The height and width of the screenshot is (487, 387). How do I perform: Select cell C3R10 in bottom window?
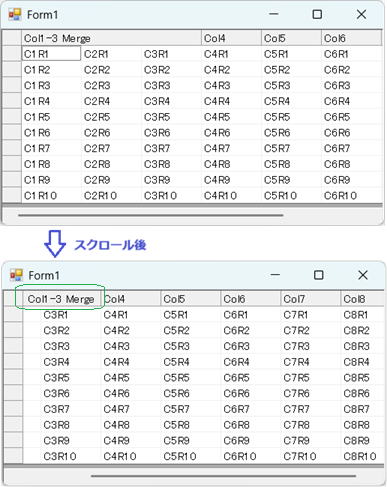(71, 456)
